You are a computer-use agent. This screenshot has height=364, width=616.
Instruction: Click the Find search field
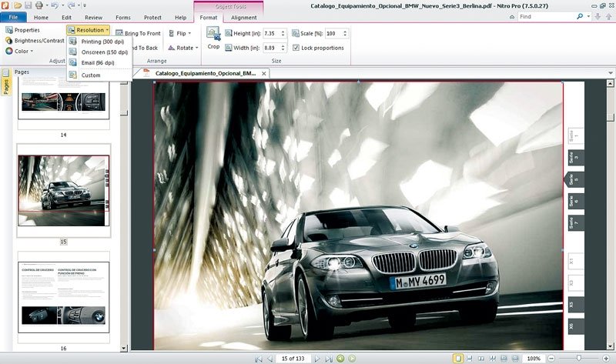[x=546, y=16]
